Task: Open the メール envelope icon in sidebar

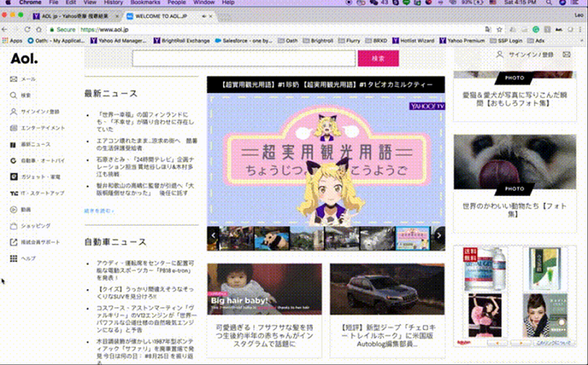Action: [x=13, y=79]
